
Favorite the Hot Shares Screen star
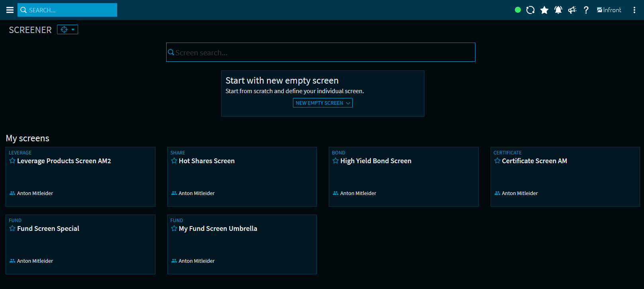(174, 161)
